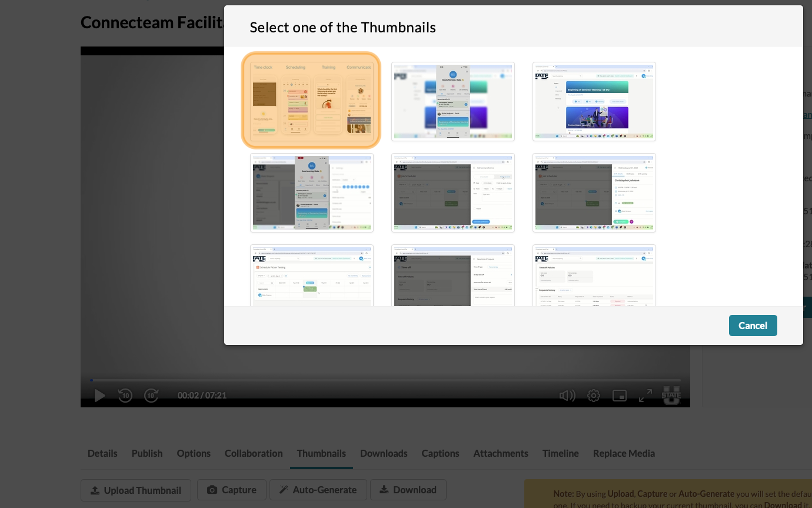
Task: Download the current thumbnail
Action: click(x=408, y=489)
